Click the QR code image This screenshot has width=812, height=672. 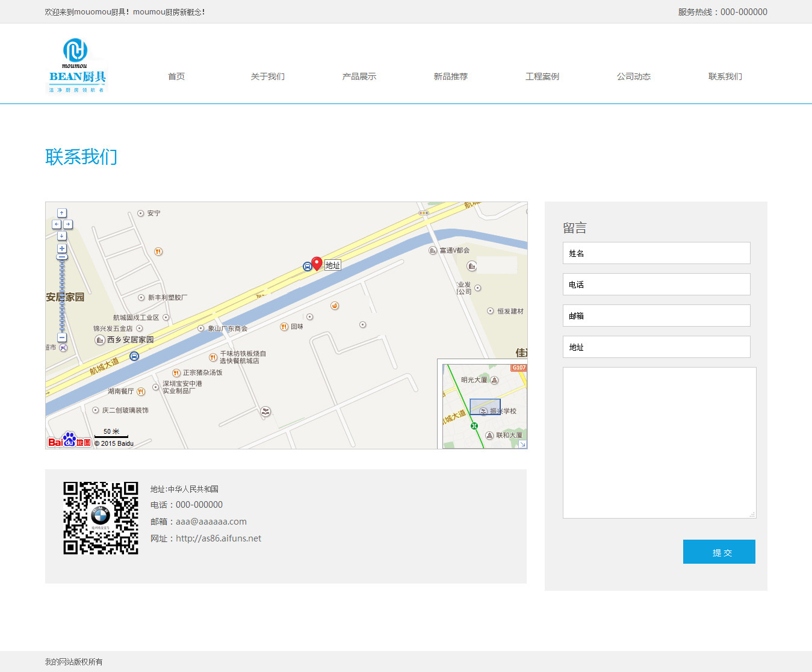coord(101,517)
